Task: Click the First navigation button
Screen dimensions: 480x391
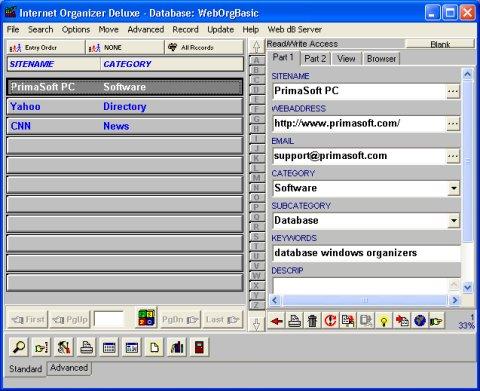Action: (x=28, y=320)
